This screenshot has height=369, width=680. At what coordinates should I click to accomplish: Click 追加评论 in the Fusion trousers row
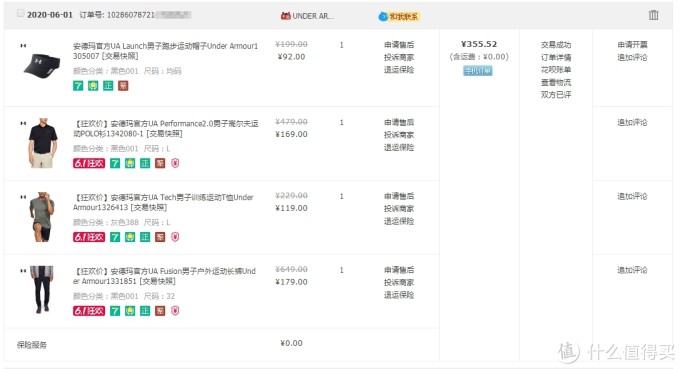tap(632, 269)
